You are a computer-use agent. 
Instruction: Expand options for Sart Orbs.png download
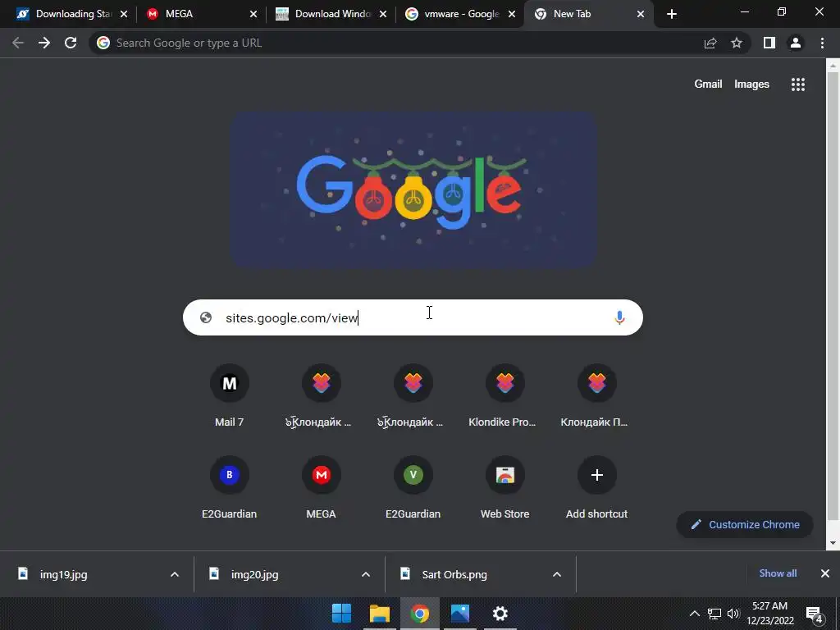(x=557, y=574)
